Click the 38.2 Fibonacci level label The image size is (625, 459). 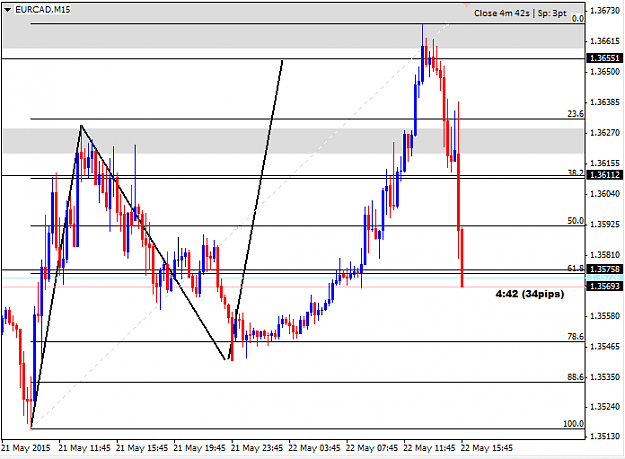(x=576, y=173)
